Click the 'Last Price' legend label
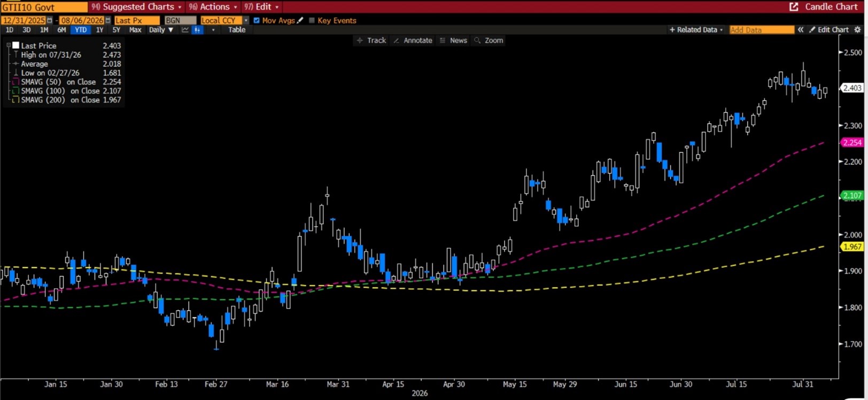The image size is (868, 400). click(38, 45)
